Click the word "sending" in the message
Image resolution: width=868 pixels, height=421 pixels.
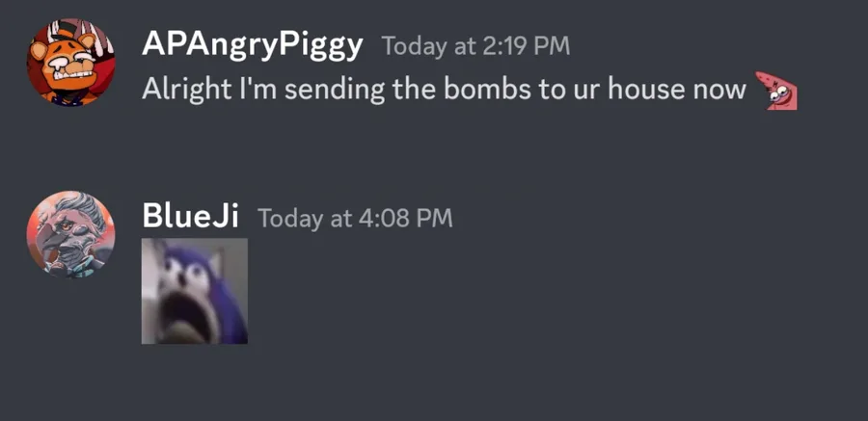[335, 91]
